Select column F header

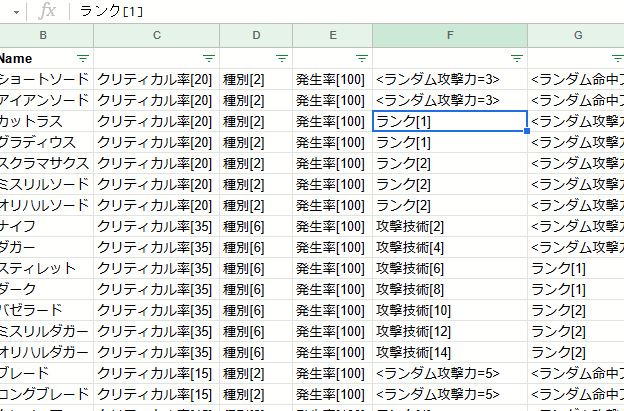point(450,35)
